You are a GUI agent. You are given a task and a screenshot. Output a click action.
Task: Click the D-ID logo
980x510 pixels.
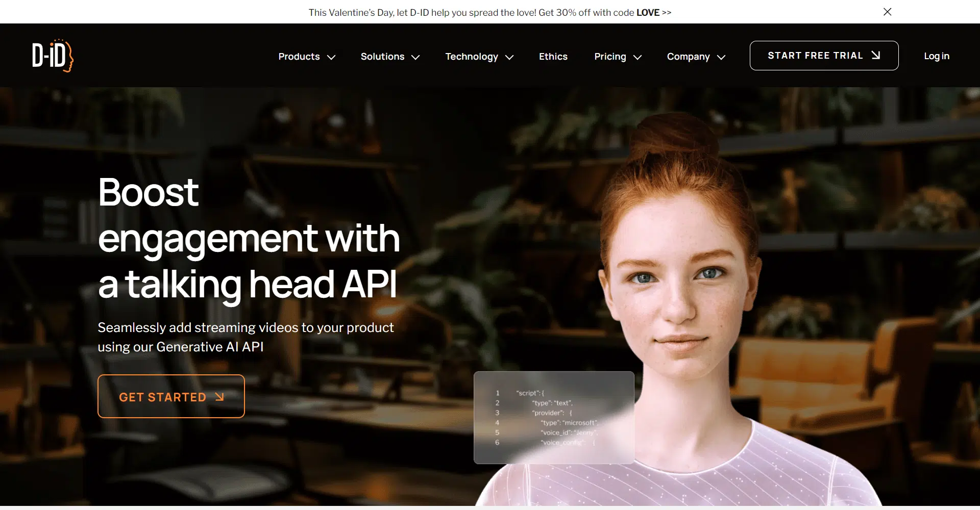(53, 56)
